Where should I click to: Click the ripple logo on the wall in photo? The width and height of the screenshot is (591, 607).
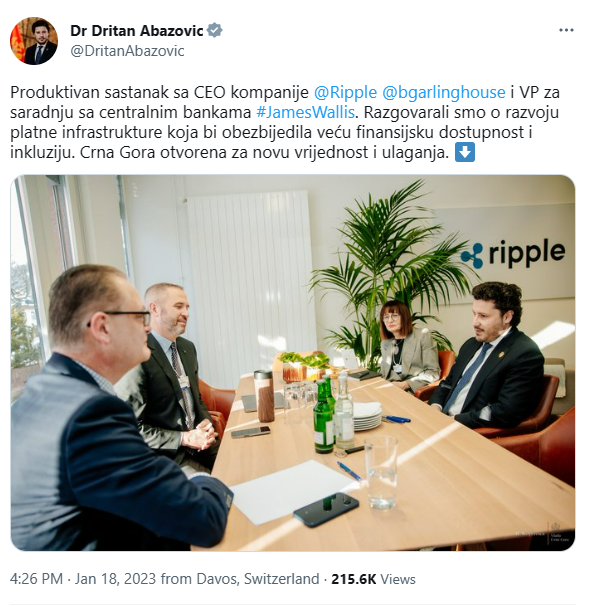click(513, 253)
